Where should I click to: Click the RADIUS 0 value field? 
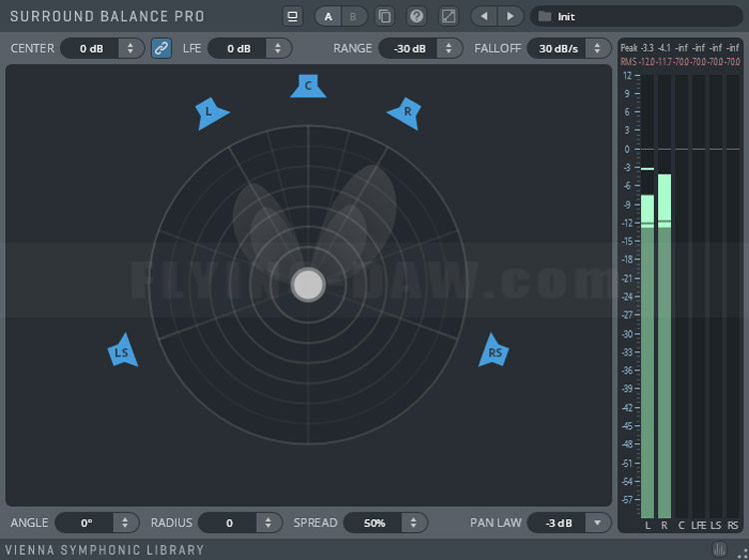click(x=229, y=523)
